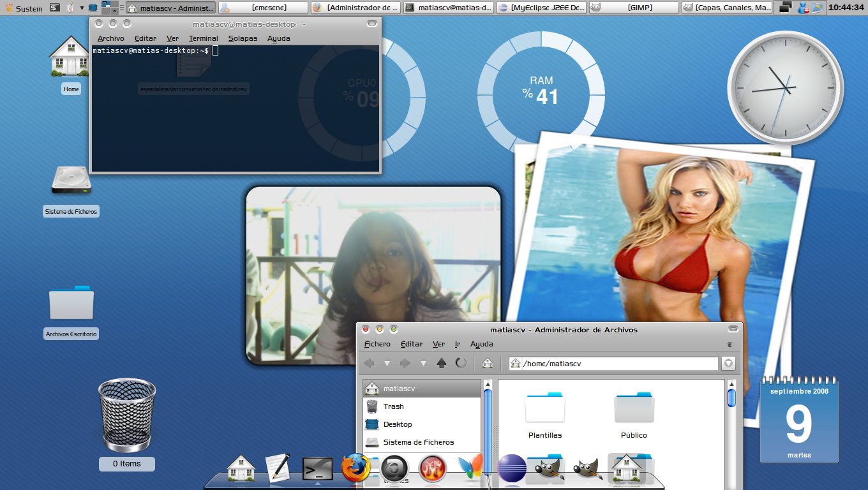Click Back arrow in file manager toolbar
Screen dimensions: 868x490
point(369,363)
